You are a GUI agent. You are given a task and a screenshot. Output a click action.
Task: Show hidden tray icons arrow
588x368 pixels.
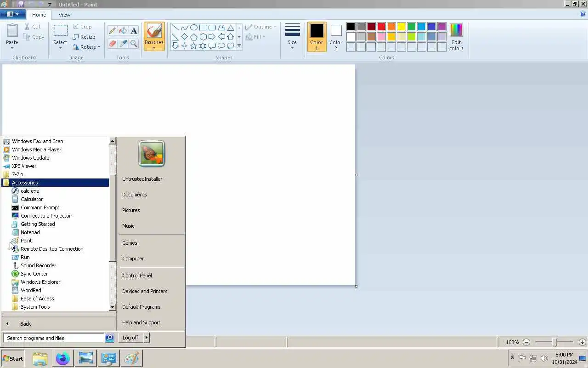click(512, 358)
